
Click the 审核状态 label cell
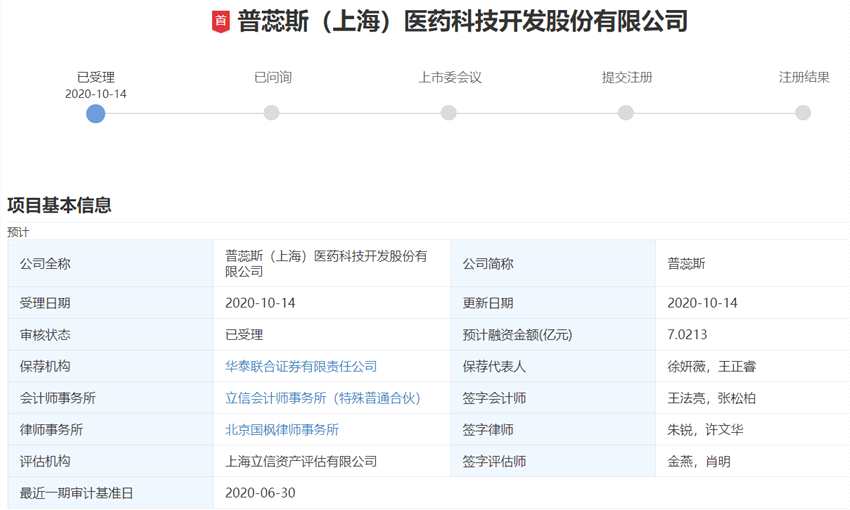(111, 334)
